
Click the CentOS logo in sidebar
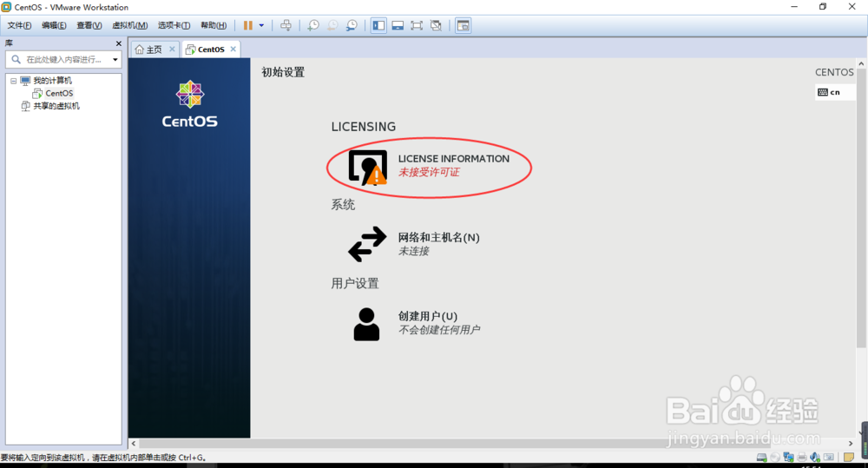pyautogui.click(x=190, y=104)
